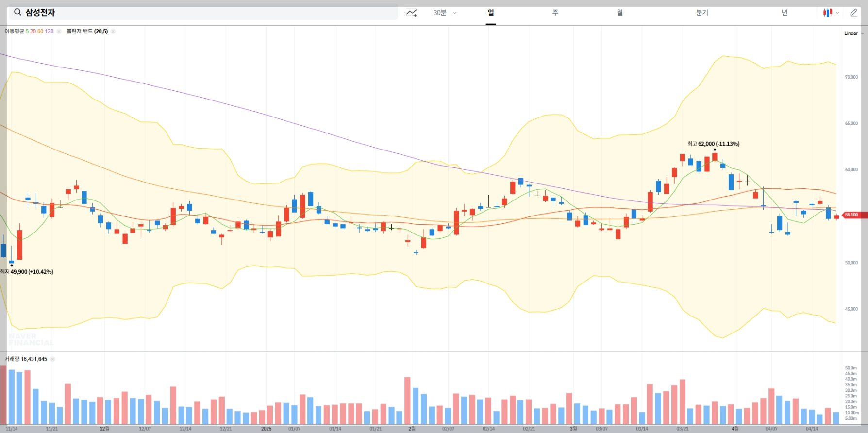The height and width of the screenshot is (433, 868).
Task: Remove the 거래량 volume indicator
Action: [52, 359]
